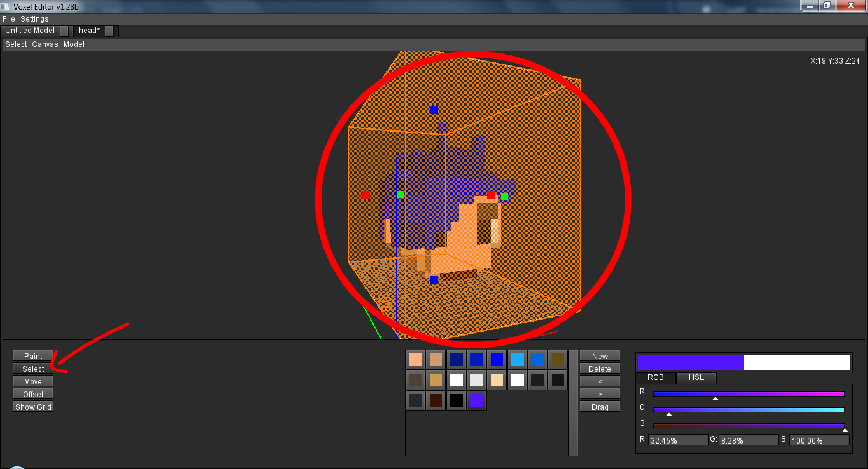Viewport: 868px width, 469px height.
Task: Pick the light gray palette swatch
Action: [x=477, y=380]
